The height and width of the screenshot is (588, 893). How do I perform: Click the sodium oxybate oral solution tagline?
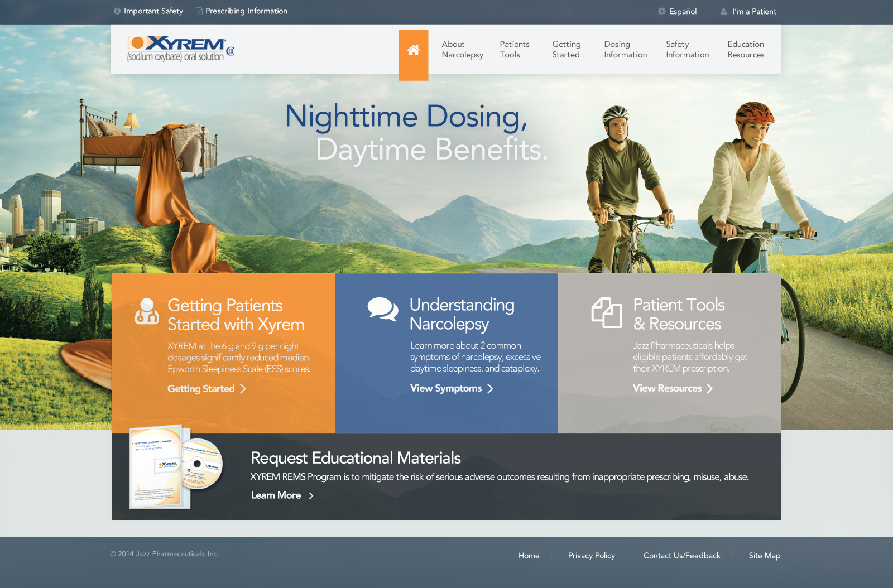tap(175, 57)
